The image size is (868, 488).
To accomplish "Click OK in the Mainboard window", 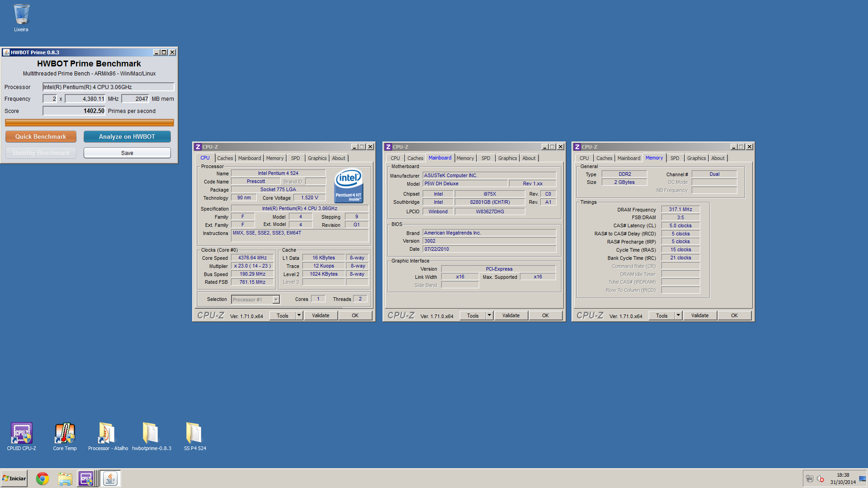I will coord(545,315).
